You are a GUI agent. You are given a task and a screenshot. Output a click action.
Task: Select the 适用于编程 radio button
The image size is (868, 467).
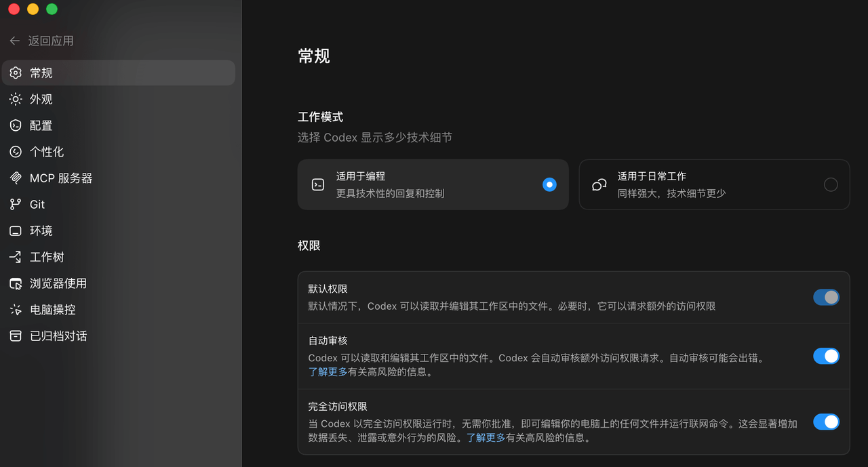pos(549,184)
